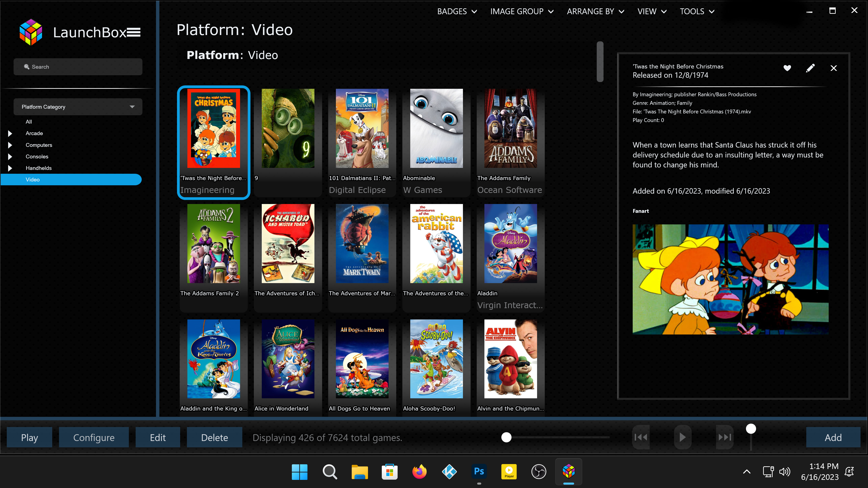Open File Explorer from taskbar
The width and height of the screenshot is (868, 488).
tap(360, 472)
